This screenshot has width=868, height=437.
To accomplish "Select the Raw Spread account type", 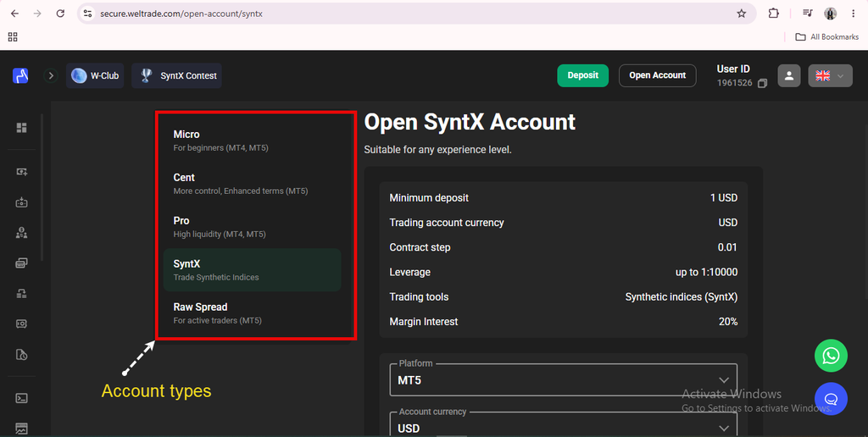I will point(252,313).
